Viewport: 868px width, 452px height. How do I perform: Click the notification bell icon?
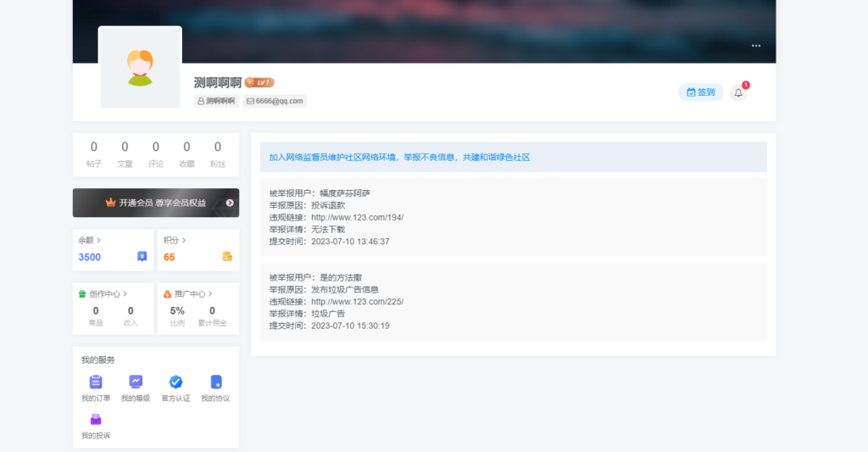(x=738, y=92)
